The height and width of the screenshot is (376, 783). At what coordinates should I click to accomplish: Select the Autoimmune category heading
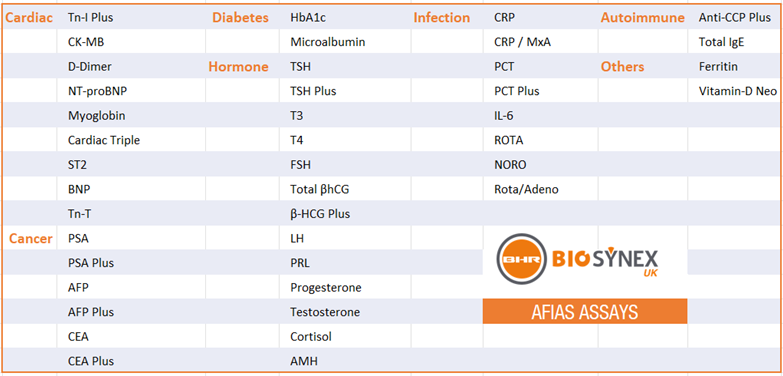pyautogui.click(x=642, y=17)
